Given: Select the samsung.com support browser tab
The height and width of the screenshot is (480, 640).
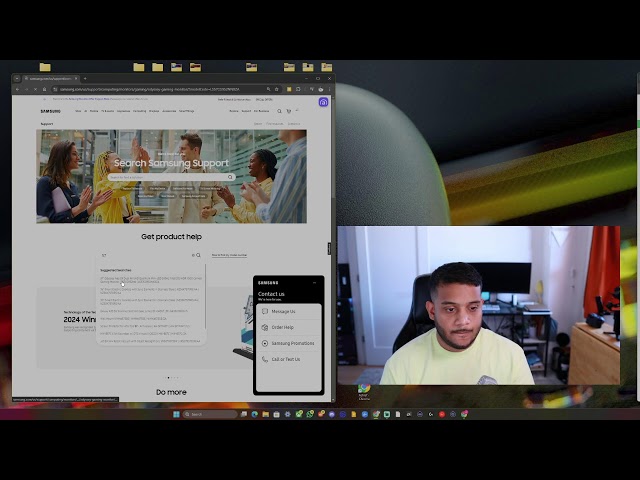Looking at the screenshot, I should pyautogui.click(x=51, y=78).
